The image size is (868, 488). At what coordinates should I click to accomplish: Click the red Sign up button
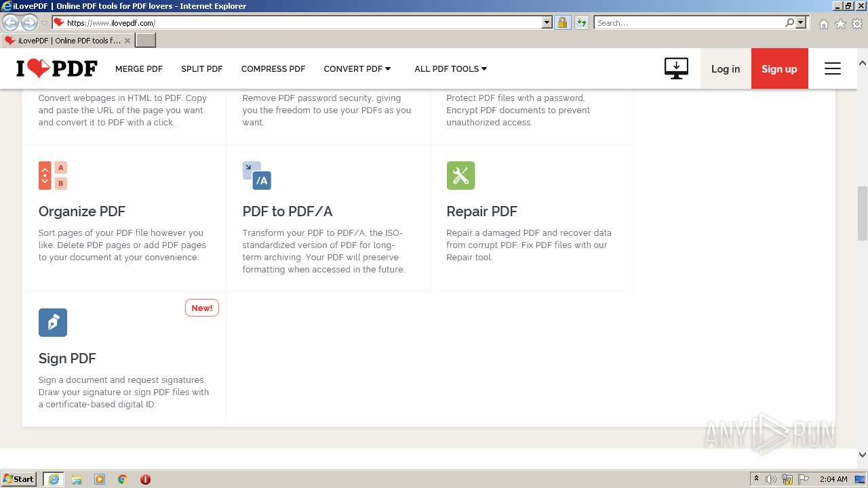[779, 68]
